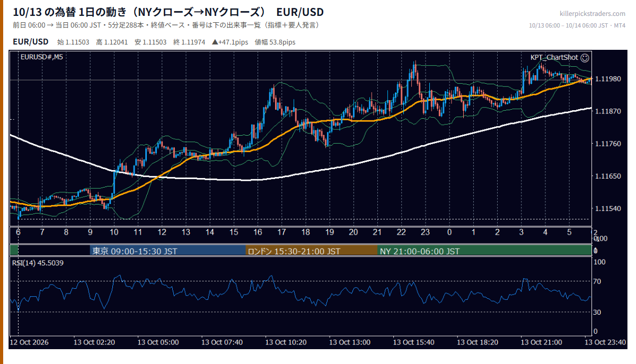Click the KPT_ChartShot smiley face icon
Image resolution: width=636 pixels, height=364 pixels.
pyautogui.click(x=585, y=57)
